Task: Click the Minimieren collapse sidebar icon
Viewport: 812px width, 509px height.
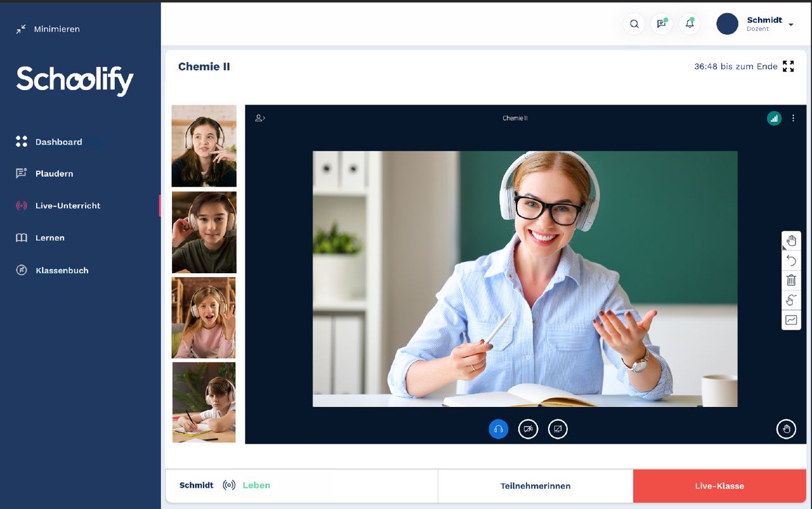Action: click(22, 29)
